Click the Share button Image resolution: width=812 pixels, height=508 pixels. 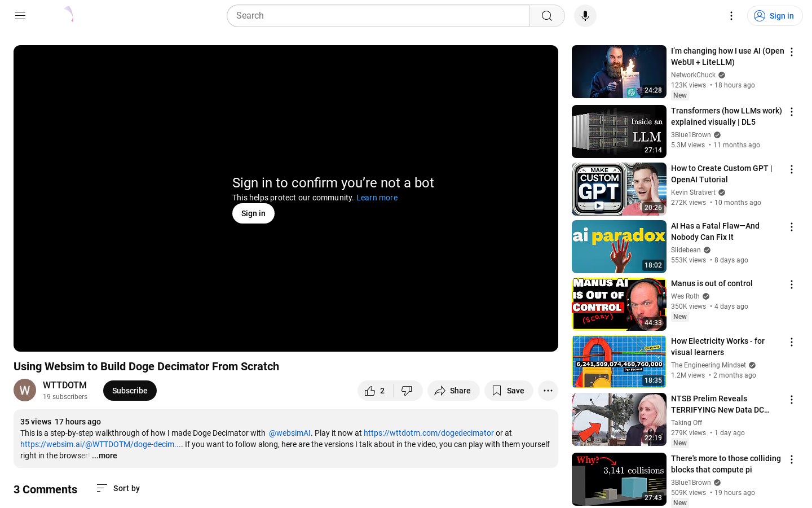[453, 391]
